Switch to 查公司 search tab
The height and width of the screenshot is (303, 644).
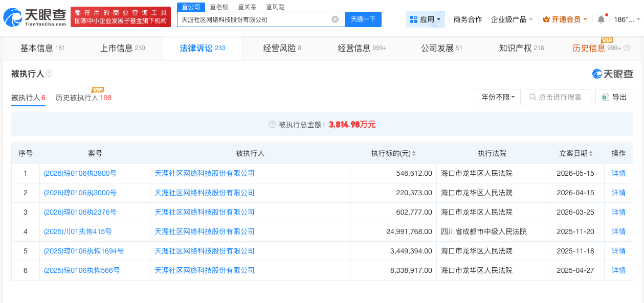(x=191, y=7)
